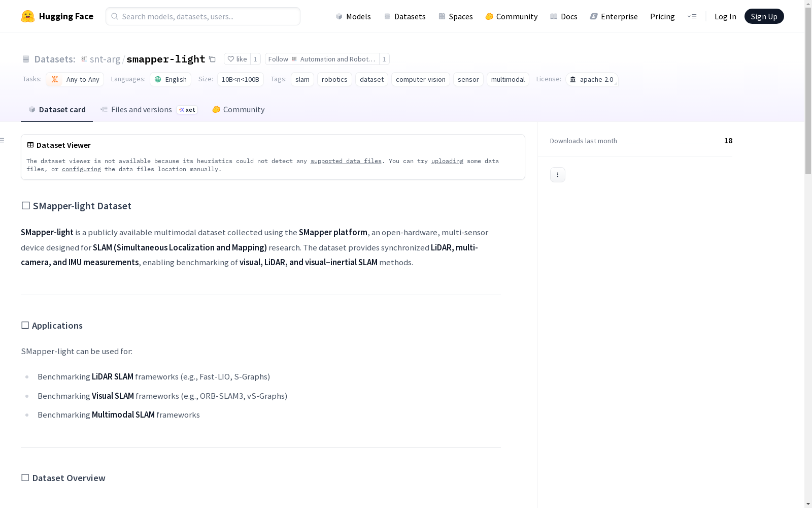Click the smapper-light dataset name
Viewport: 812px width, 508px height.
point(166,59)
